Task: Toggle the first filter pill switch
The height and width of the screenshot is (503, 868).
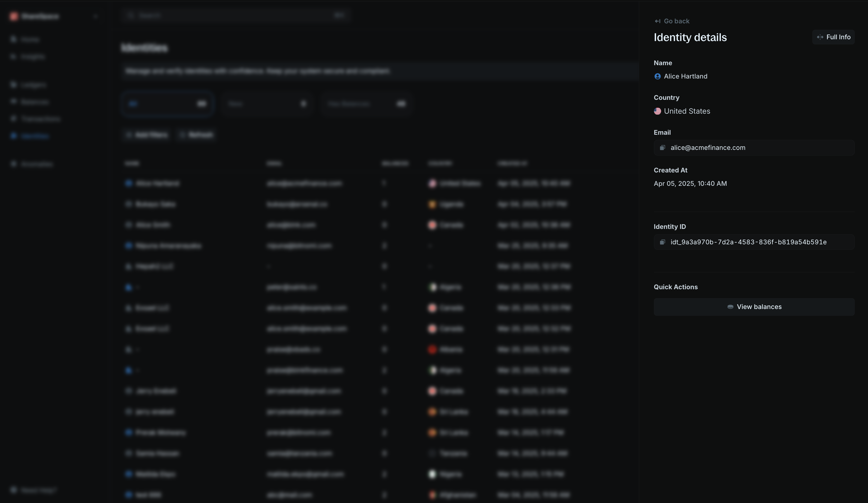Action: [201, 103]
